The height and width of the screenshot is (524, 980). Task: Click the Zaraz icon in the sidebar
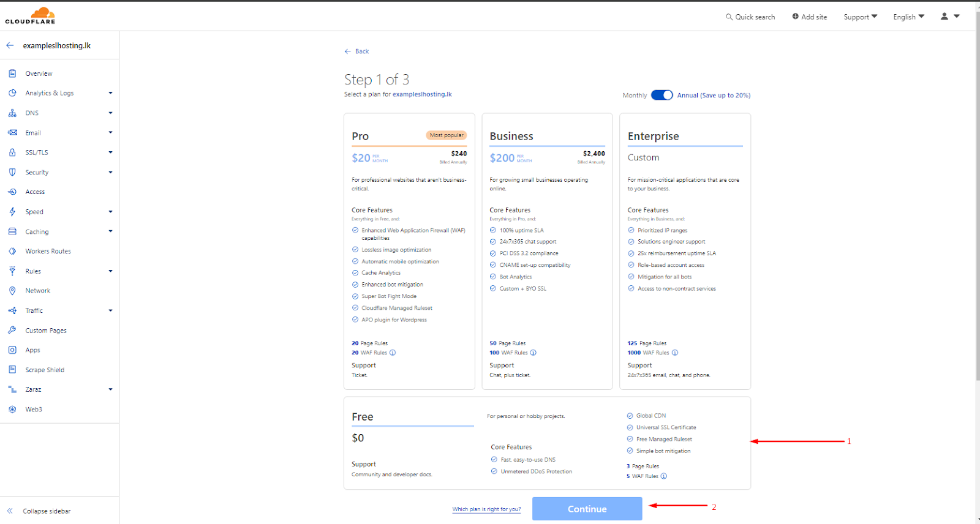pyautogui.click(x=12, y=389)
